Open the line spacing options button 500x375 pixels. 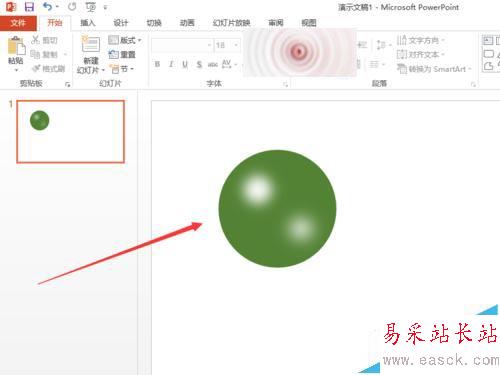pos(383,45)
